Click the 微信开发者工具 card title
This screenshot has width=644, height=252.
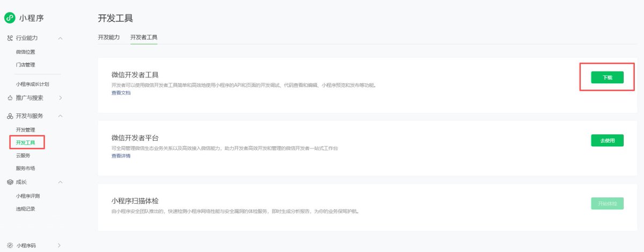coord(135,75)
